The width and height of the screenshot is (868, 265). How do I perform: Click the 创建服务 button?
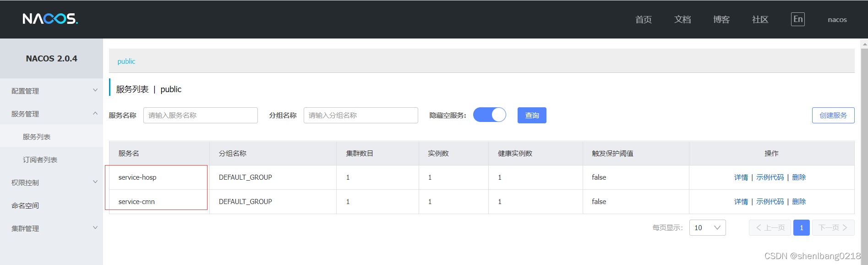click(833, 115)
